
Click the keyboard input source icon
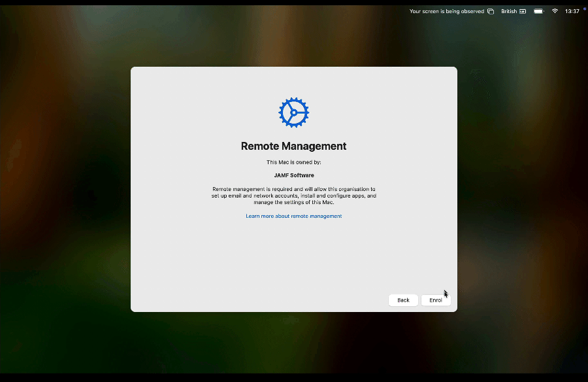point(523,11)
